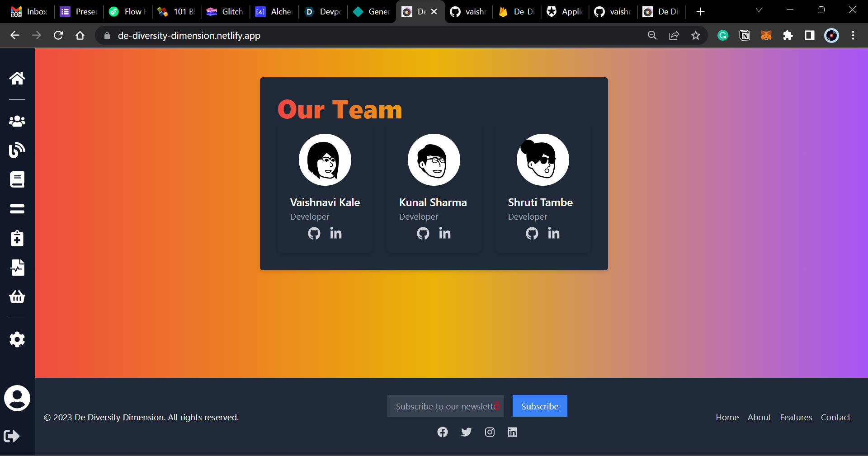Share this page via share icon
The image size is (868, 456).
[x=674, y=35]
